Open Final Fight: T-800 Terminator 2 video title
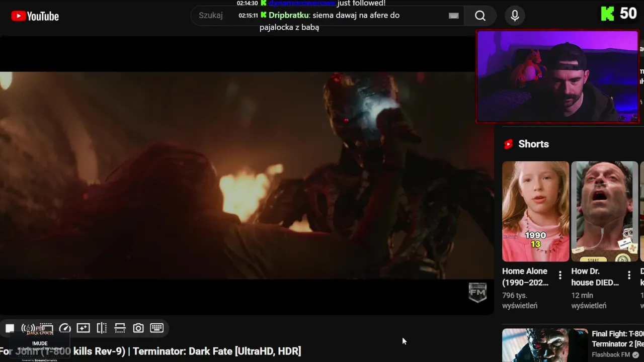Image resolution: width=644 pixels, height=362 pixels. pyautogui.click(x=618, y=338)
